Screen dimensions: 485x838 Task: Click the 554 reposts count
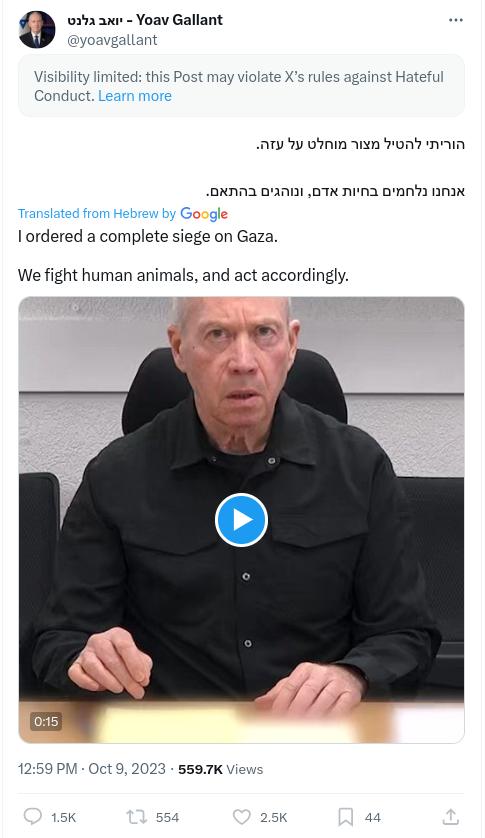pos(167,818)
